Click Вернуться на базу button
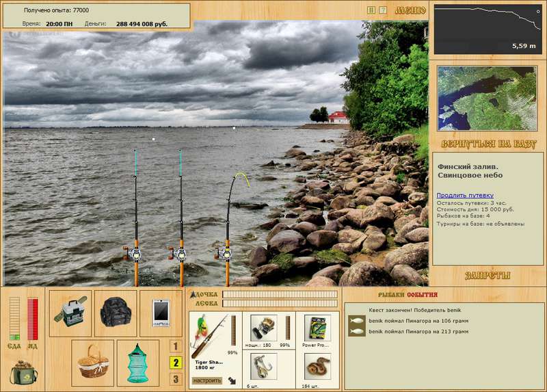The height and width of the screenshot is (392, 547). tap(488, 144)
